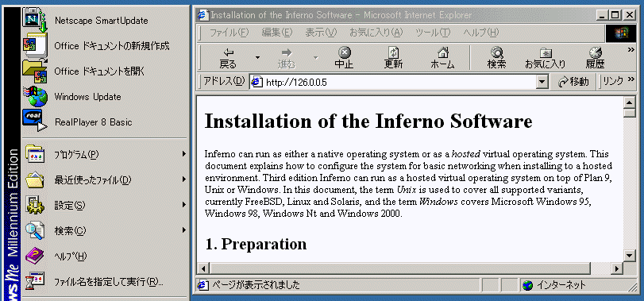644x301 pixels.
Task: Open the 表示(V) menu
Action: [321, 33]
